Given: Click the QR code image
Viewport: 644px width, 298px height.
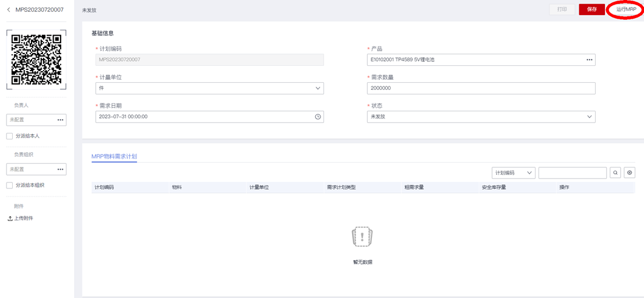Looking at the screenshot, I should pyautogui.click(x=36, y=59).
